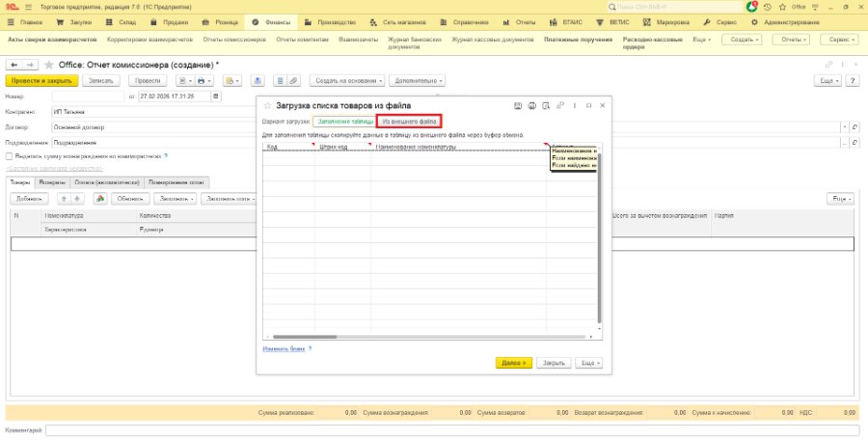The height and width of the screenshot is (440, 868).
Task: Click the dialog table vertical scrollbar thumb
Action: coord(600,238)
